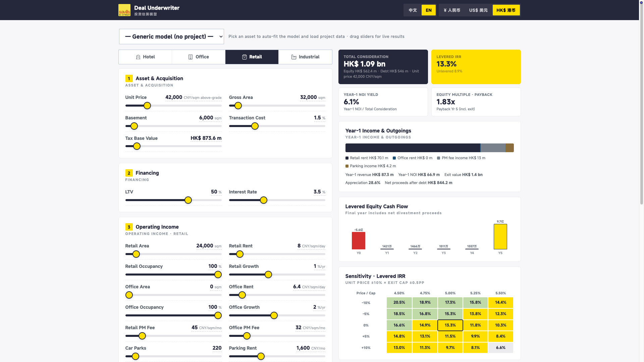
Task: Click the 6.6% sensitivity cell
Action: coord(500,348)
